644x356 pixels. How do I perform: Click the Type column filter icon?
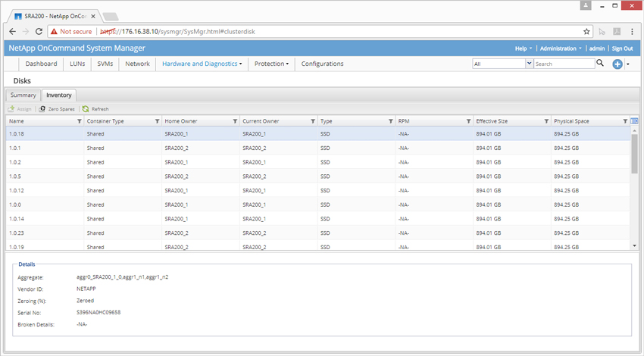pyautogui.click(x=391, y=121)
